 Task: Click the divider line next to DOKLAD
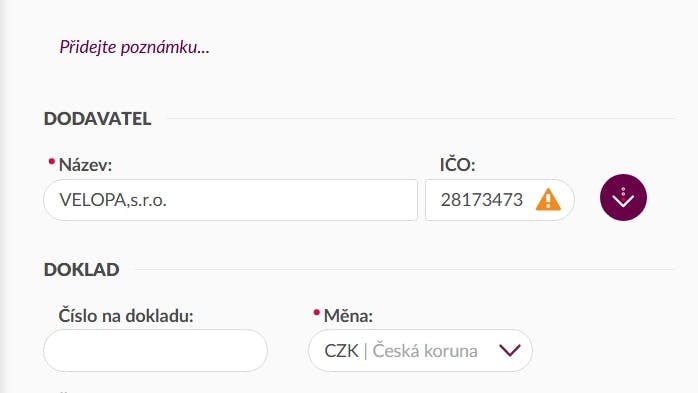pos(405,269)
